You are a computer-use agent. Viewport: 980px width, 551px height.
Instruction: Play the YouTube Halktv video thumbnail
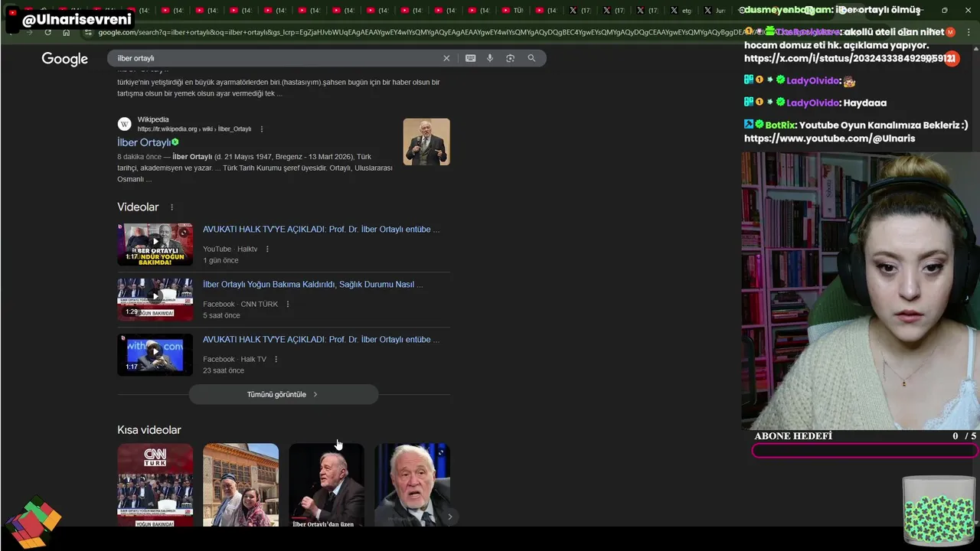[155, 244]
